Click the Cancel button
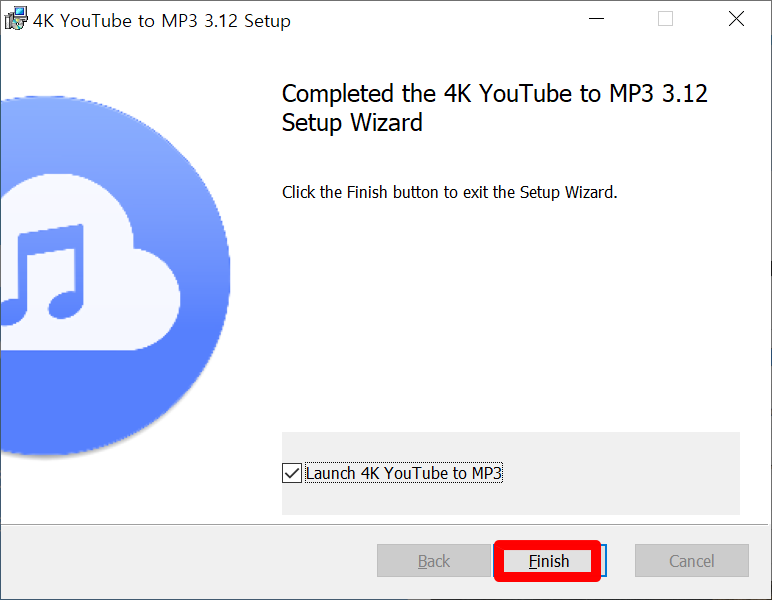The image size is (772, 600). pyautogui.click(x=691, y=561)
